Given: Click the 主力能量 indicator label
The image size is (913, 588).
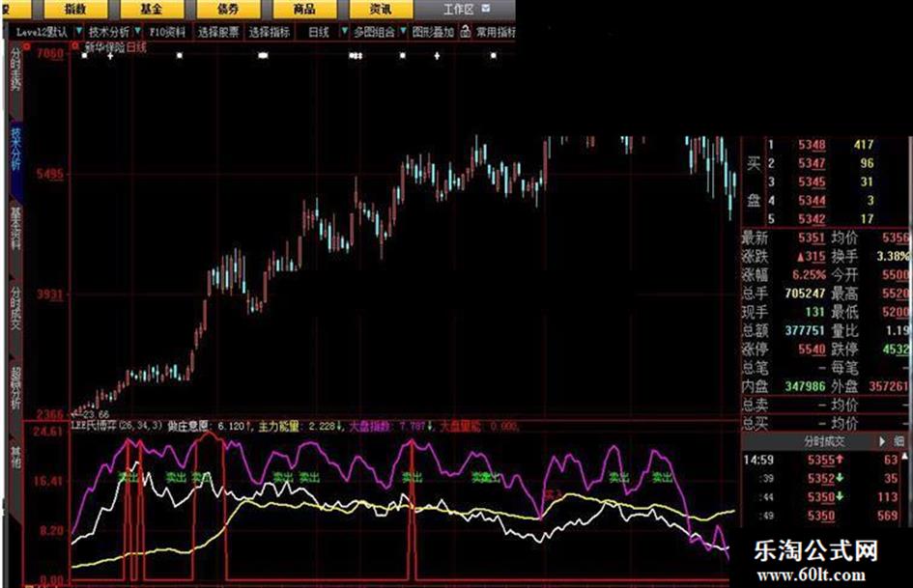Looking at the screenshot, I should pyautogui.click(x=279, y=426).
